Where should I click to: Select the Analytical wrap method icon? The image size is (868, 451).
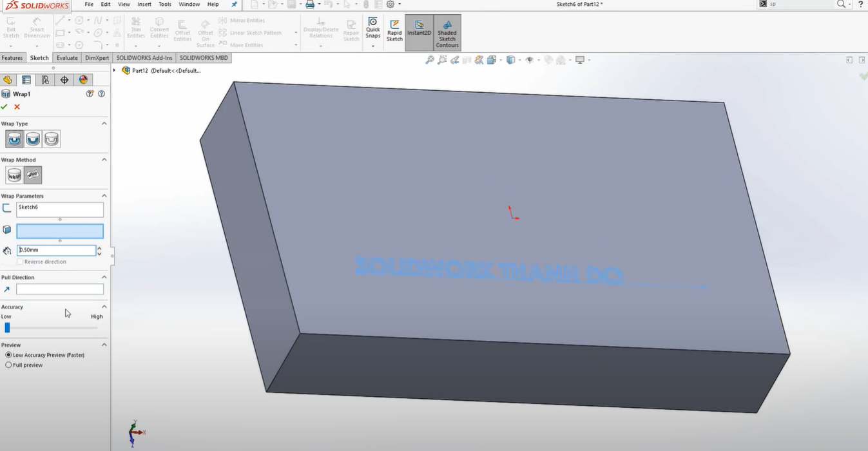pyautogui.click(x=14, y=175)
